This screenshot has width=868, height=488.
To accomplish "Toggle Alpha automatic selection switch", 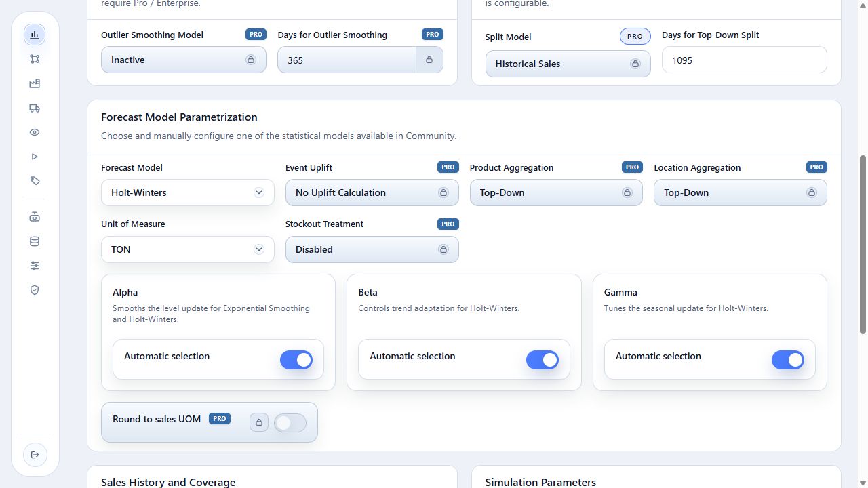I will click(296, 360).
